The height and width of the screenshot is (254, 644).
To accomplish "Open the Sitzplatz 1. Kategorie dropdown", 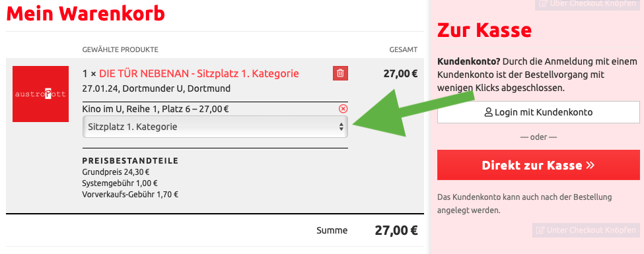I will coord(215,127).
